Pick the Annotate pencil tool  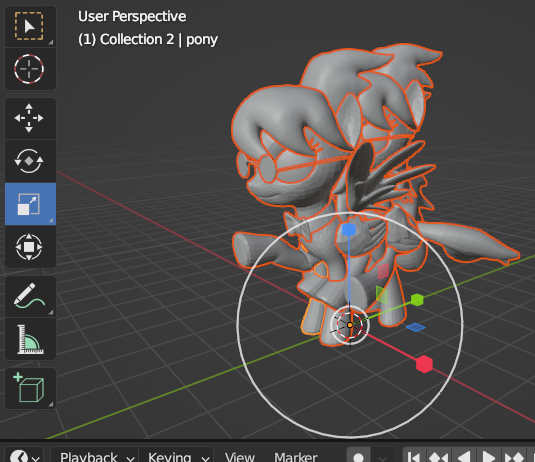[x=30, y=296]
